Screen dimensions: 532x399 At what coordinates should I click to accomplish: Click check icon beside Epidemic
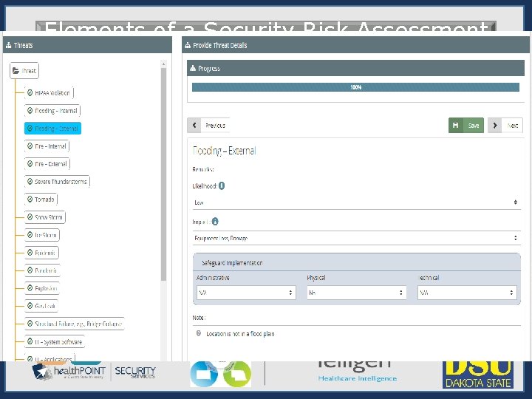(30, 253)
